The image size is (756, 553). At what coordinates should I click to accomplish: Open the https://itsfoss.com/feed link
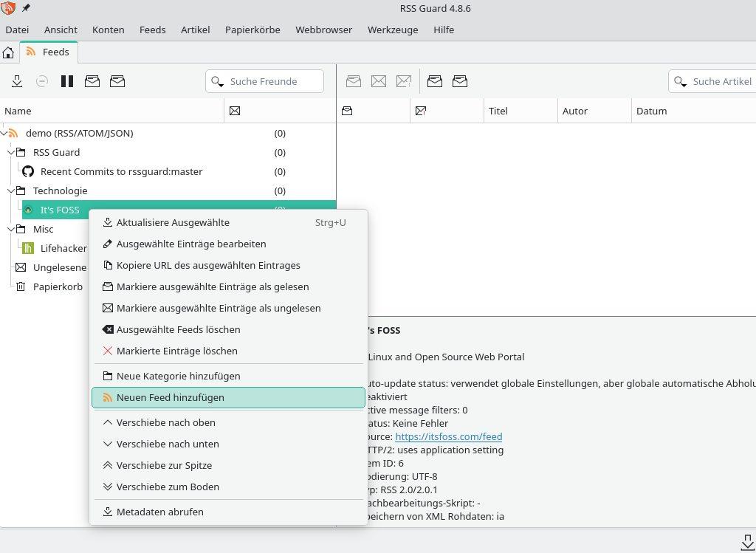click(449, 436)
